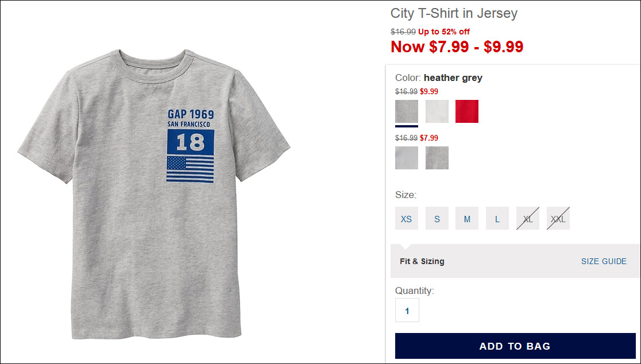This screenshot has height=364, width=641.
Task: Choose size XS
Action: point(406,218)
